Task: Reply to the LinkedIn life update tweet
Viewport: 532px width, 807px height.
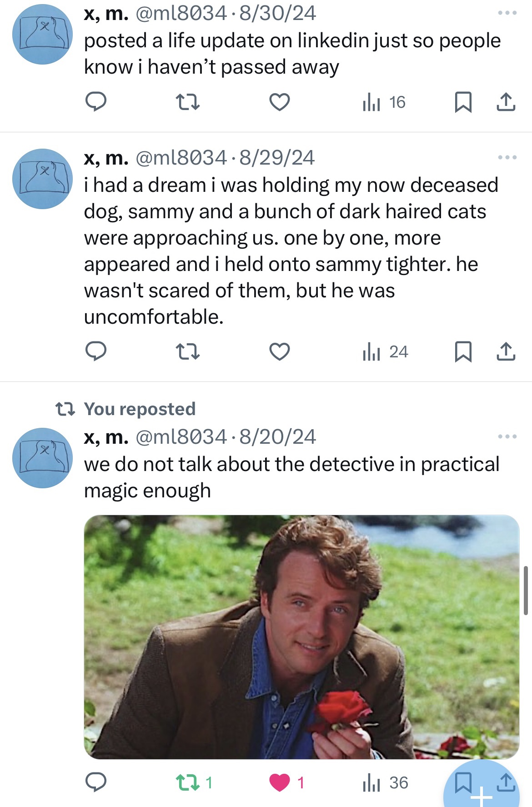Action: (x=96, y=102)
